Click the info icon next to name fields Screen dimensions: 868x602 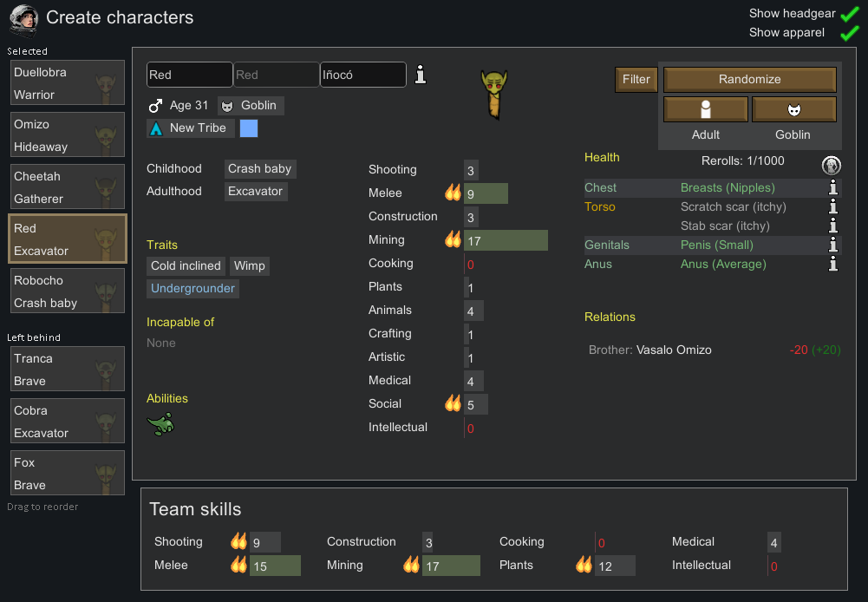coord(421,75)
